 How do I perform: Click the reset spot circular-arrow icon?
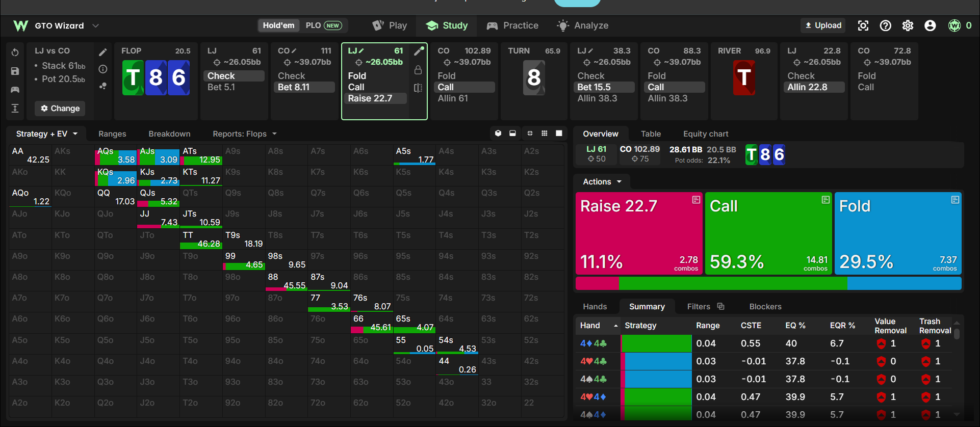[x=15, y=52]
